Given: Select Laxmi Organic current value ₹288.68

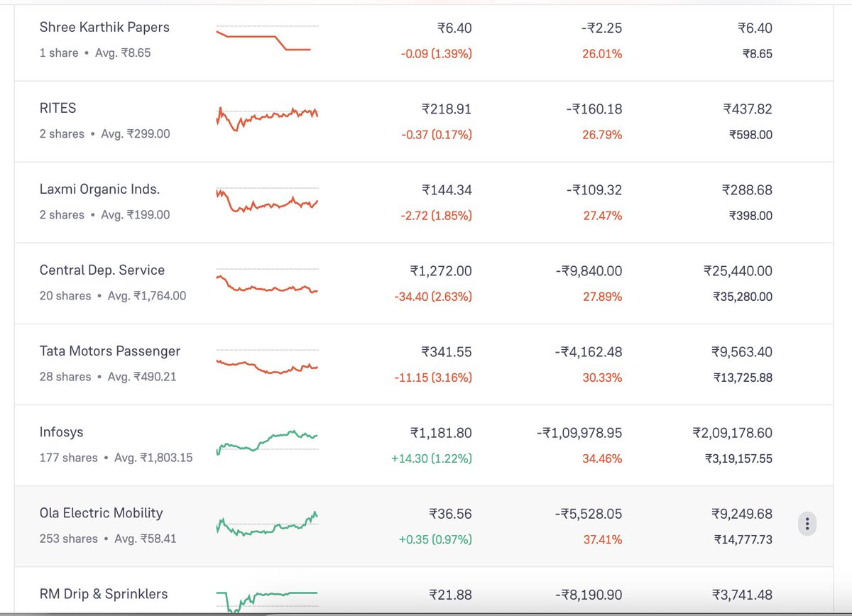Looking at the screenshot, I should pyautogui.click(x=748, y=190).
